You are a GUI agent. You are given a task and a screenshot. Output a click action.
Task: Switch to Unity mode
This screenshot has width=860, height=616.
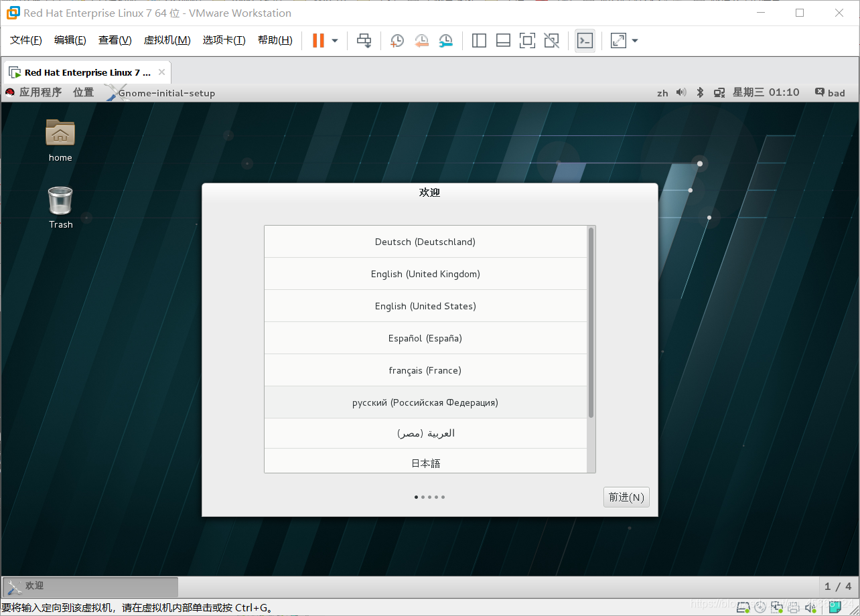(x=551, y=41)
